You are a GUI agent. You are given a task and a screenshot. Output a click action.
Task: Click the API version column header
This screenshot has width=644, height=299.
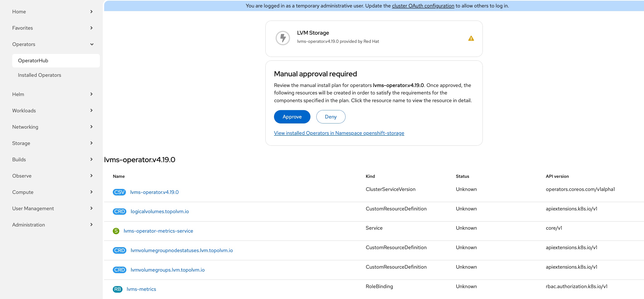557,176
